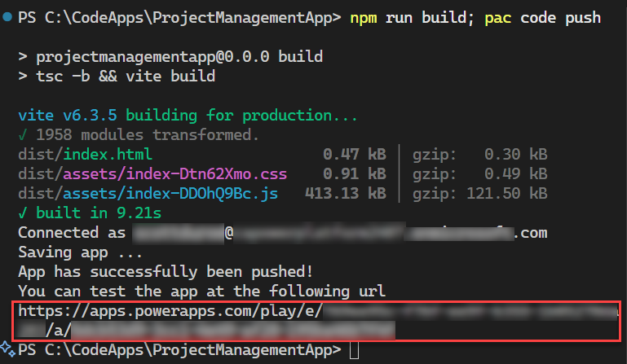Image resolution: width=627 pixels, height=364 pixels.
Task: Click the 413.13 kB file size value
Action: pyautogui.click(x=345, y=193)
